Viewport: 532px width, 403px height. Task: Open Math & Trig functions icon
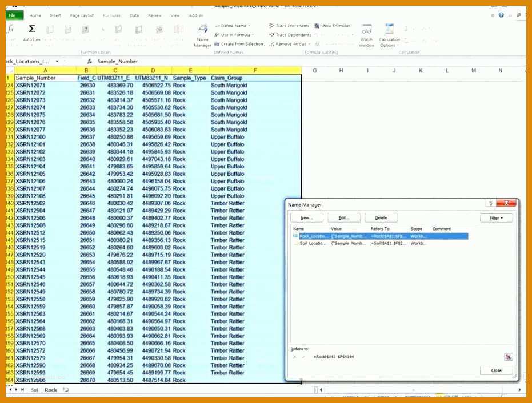[x=159, y=30]
